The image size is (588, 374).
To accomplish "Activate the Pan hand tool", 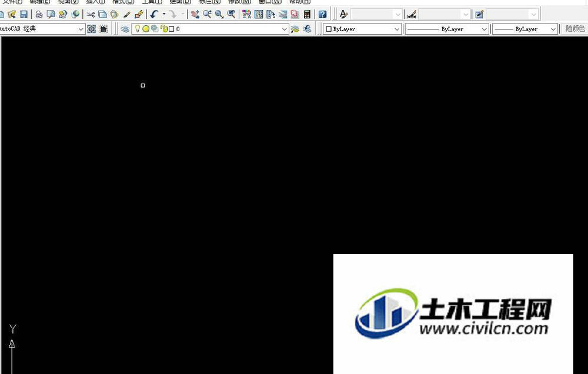I will pyautogui.click(x=195, y=15).
